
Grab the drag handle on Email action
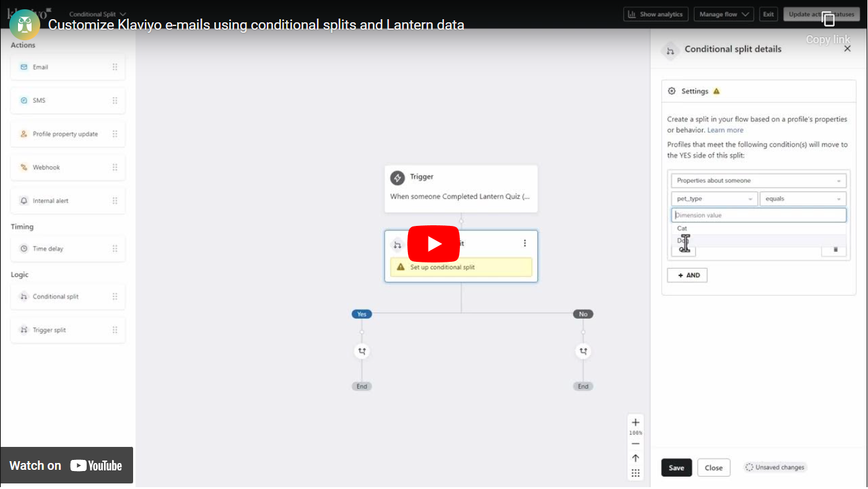coord(115,67)
